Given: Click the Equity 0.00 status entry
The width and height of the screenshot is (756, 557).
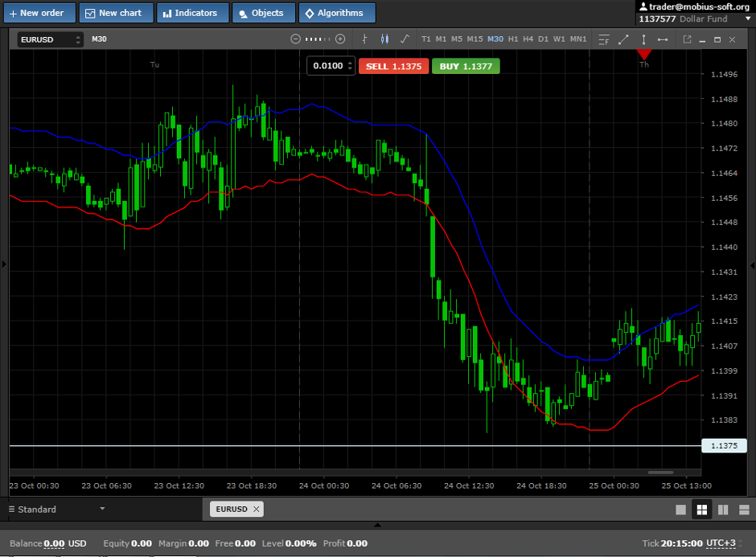Looking at the screenshot, I should 127,543.
